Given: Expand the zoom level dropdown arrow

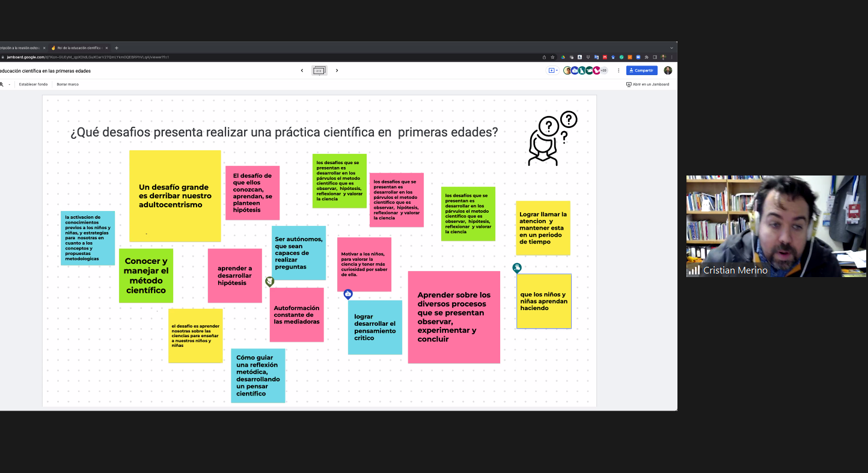Looking at the screenshot, I should [9, 84].
